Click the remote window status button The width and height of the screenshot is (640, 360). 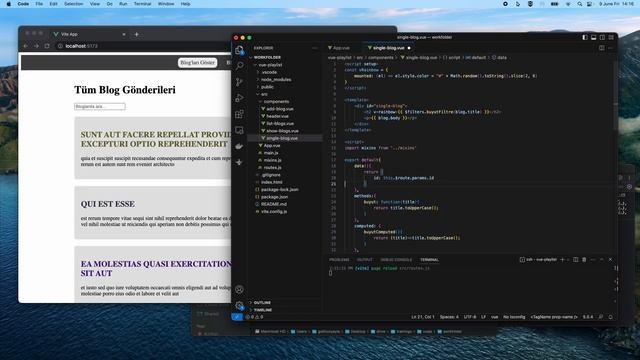pos(237,317)
